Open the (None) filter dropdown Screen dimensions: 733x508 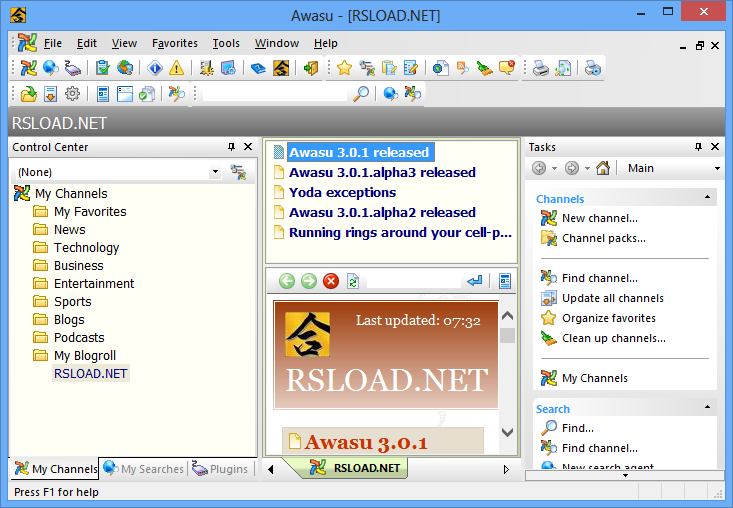[x=215, y=172]
